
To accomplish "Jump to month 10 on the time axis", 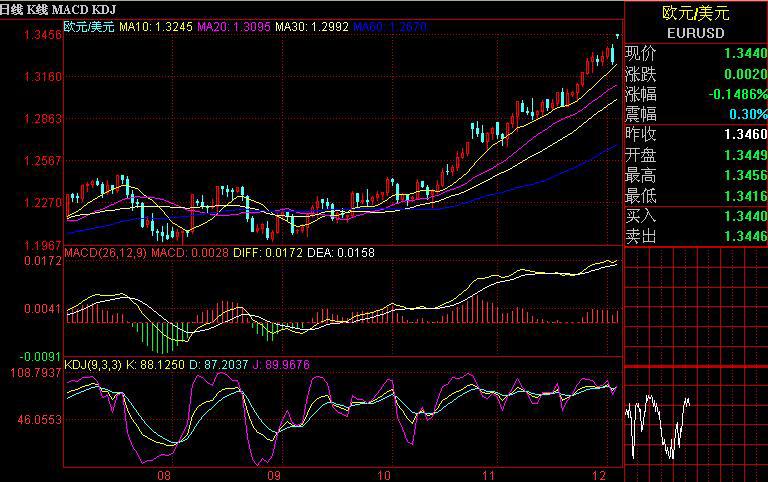I will [x=384, y=475].
